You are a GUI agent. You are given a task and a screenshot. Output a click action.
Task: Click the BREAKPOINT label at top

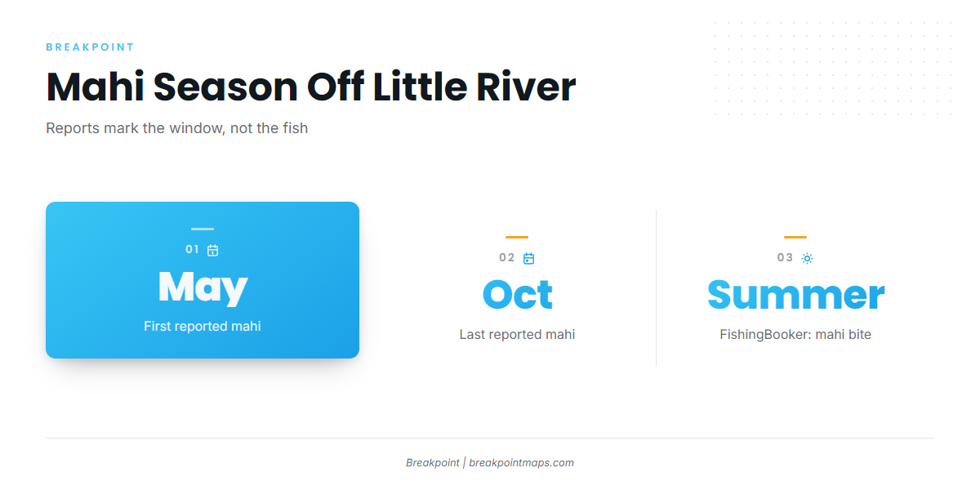point(90,47)
